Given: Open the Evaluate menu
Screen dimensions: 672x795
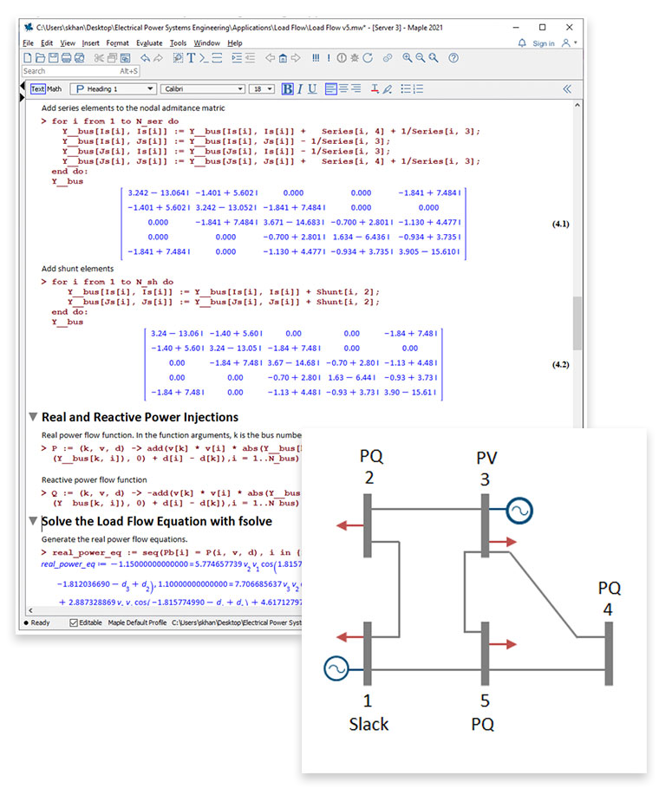Looking at the screenshot, I should tap(148, 43).
